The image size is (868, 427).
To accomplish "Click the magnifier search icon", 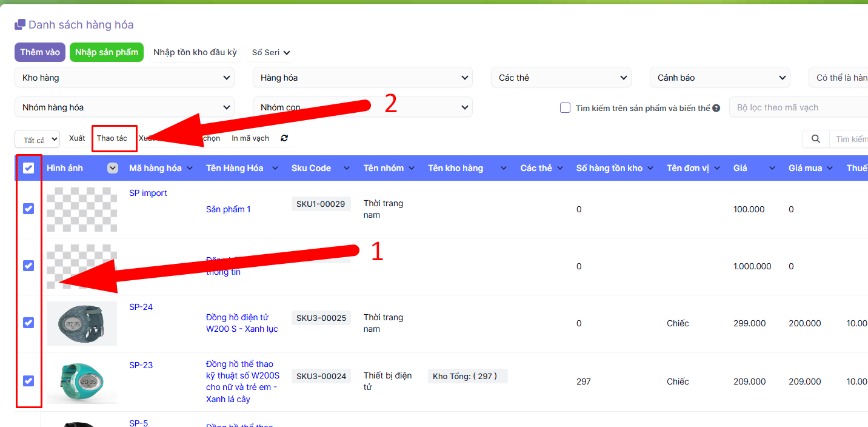I will pos(815,139).
